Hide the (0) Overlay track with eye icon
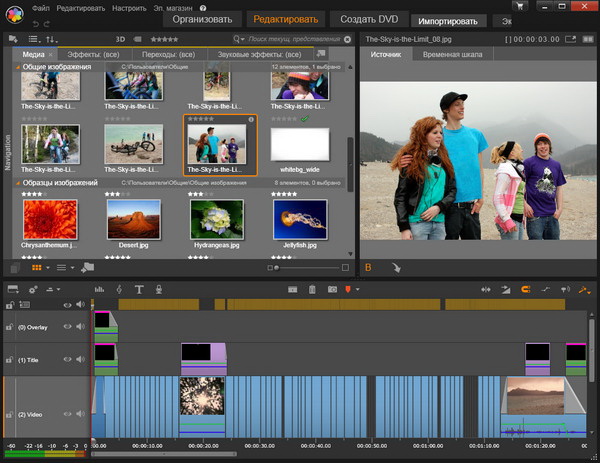This screenshot has height=463, width=600. [68, 326]
